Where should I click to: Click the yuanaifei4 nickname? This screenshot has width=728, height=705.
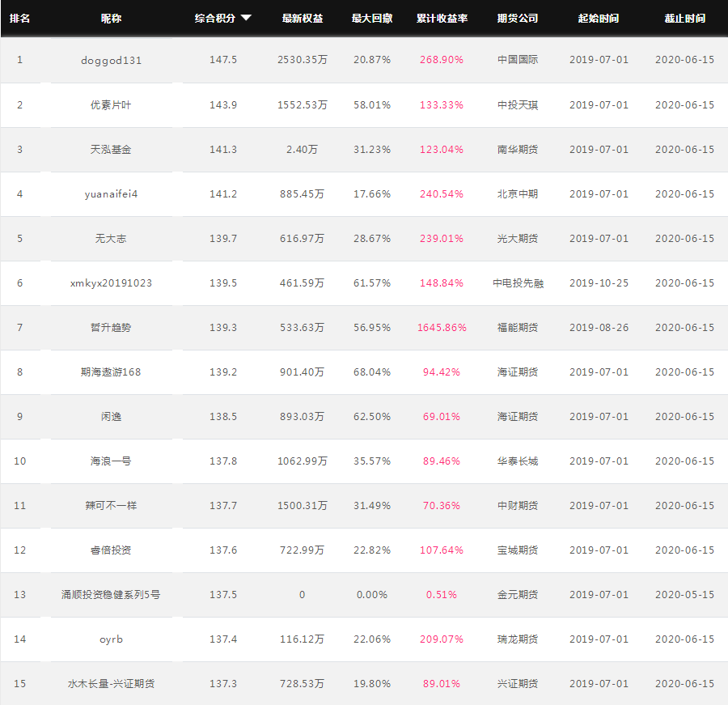point(111,194)
